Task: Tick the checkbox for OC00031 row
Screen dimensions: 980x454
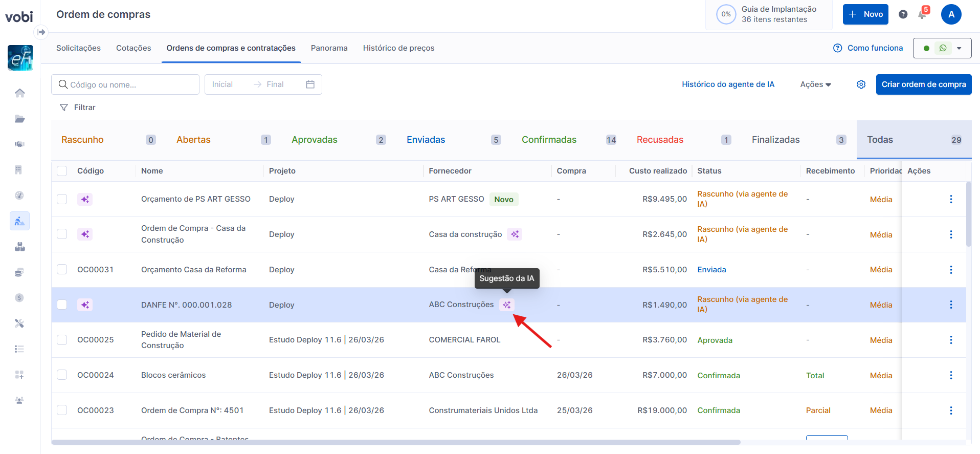Action: tap(62, 270)
